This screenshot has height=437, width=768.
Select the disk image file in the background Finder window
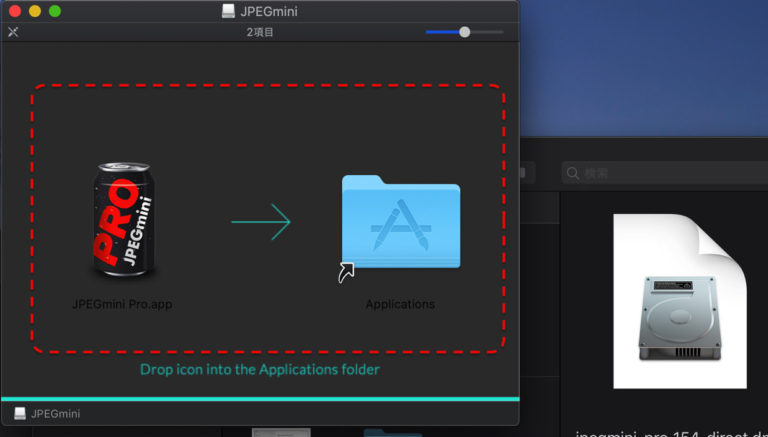point(680,301)
